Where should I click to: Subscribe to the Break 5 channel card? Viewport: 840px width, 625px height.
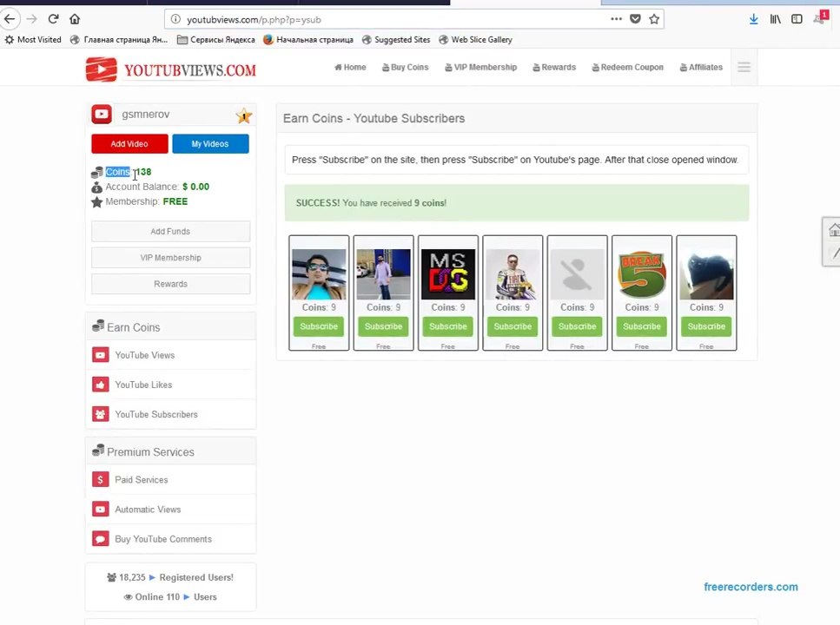click(x=642, y=326)
